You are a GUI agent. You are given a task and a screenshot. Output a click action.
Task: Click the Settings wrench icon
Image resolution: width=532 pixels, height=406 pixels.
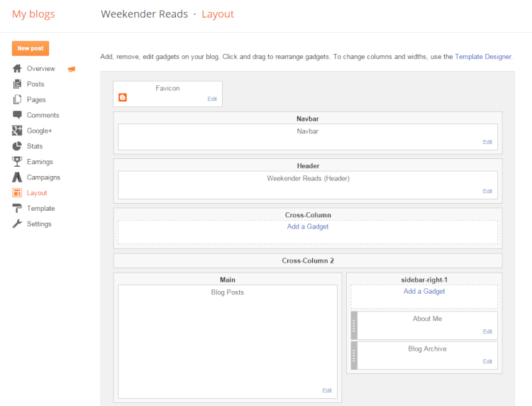[x=17, y=224]
